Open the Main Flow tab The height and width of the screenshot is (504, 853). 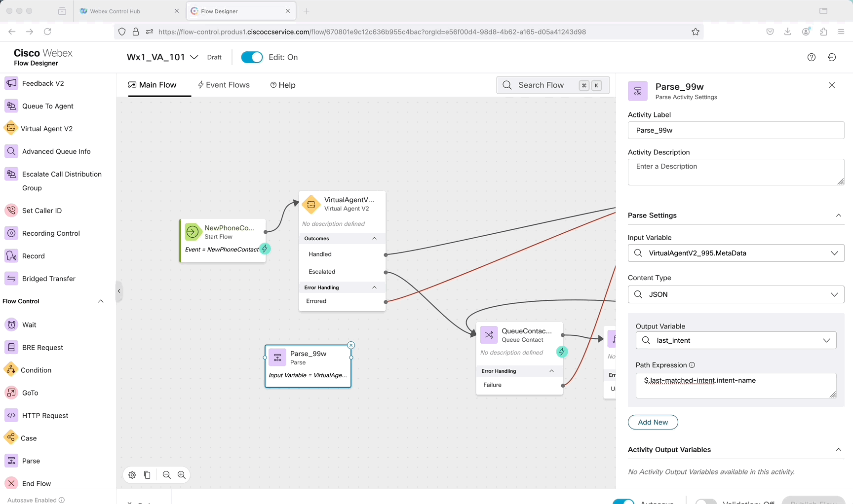tap(152, 85)
